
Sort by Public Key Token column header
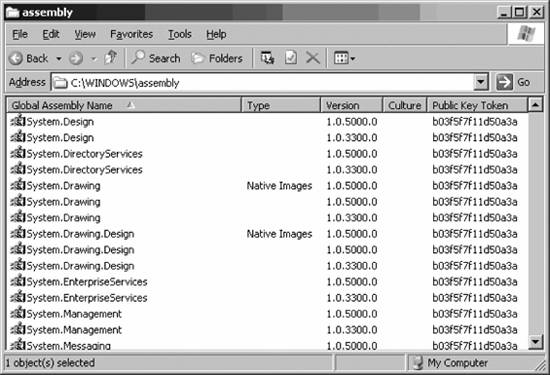pos(477,105)
